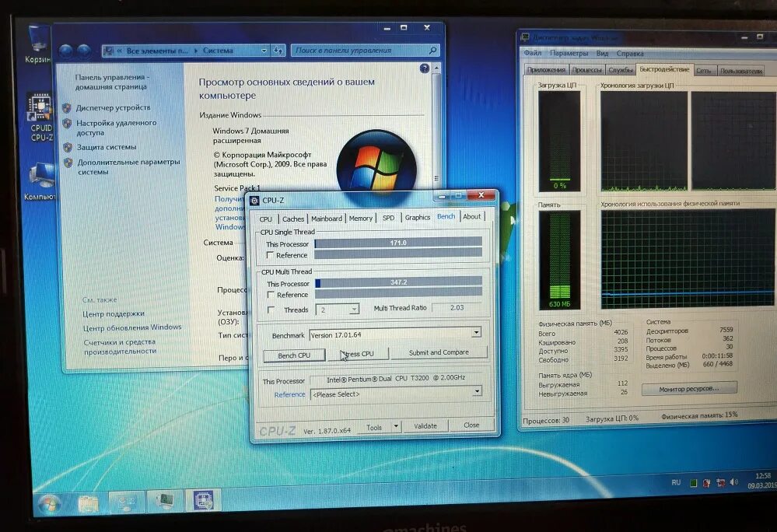This screenshot has width=777, height=532.
Task: Open Справка menu in Task Manager
Action: (x=630, y=54)
